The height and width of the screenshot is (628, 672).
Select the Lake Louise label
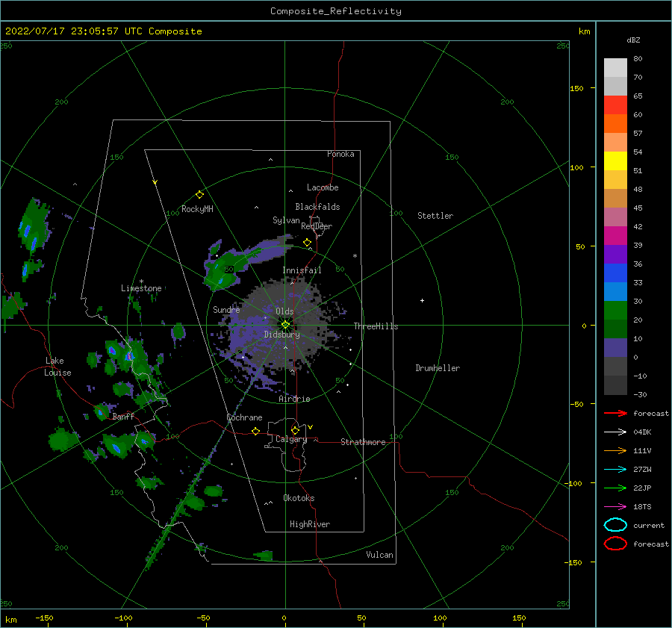click(57, 367)
